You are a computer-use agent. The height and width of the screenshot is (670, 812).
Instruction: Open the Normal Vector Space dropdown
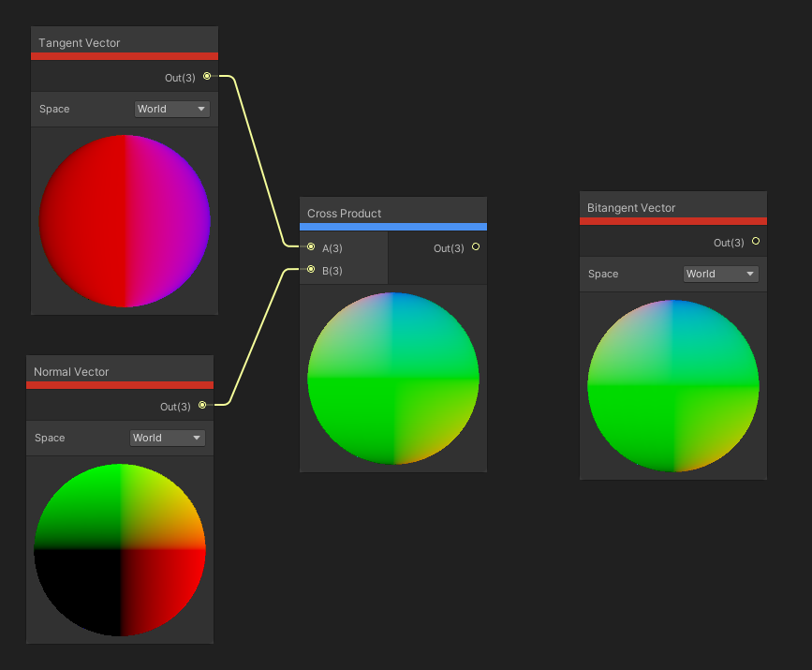(x=167, y=438)
